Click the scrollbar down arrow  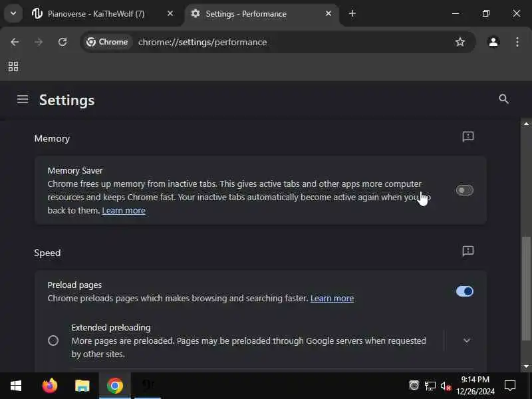(526, 366)
